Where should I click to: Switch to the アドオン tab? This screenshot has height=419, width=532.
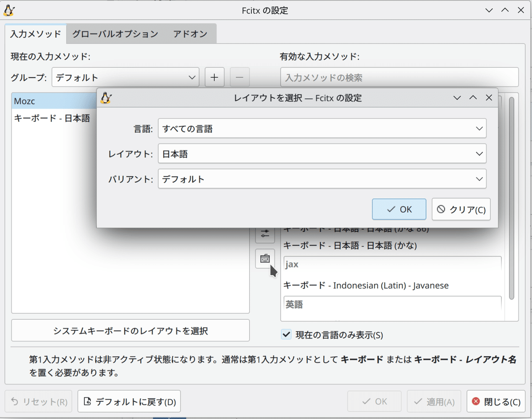(190, 34)
